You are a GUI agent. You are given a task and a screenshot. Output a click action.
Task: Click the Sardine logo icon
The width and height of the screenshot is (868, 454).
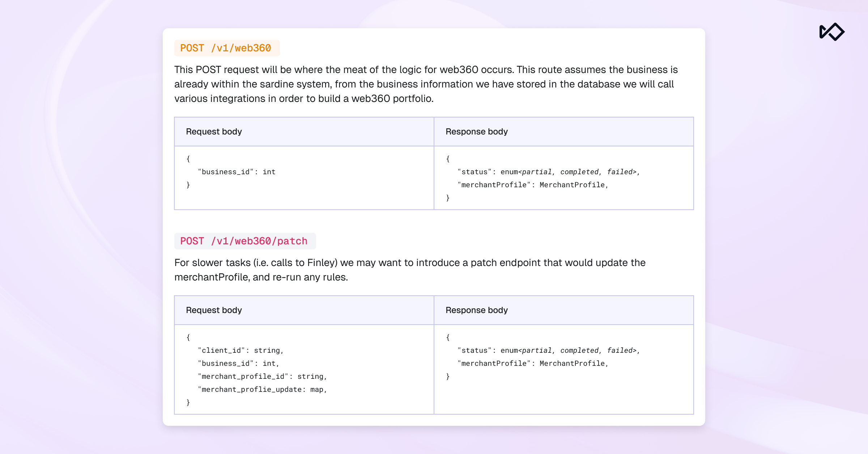pyautogui.click(x=831, y=32)
